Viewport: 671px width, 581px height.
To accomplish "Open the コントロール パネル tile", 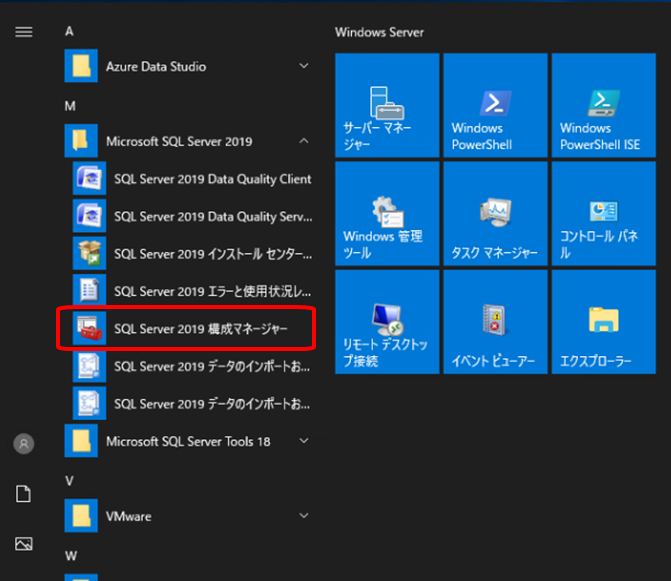I will (x=603, y=213).
